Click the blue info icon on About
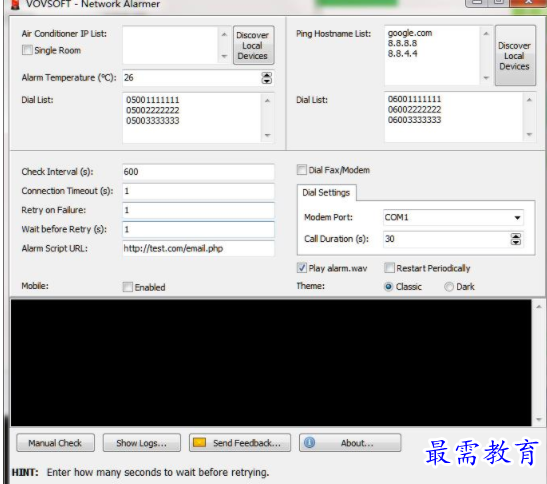The image size is (547, 484). tap(309, 442)
